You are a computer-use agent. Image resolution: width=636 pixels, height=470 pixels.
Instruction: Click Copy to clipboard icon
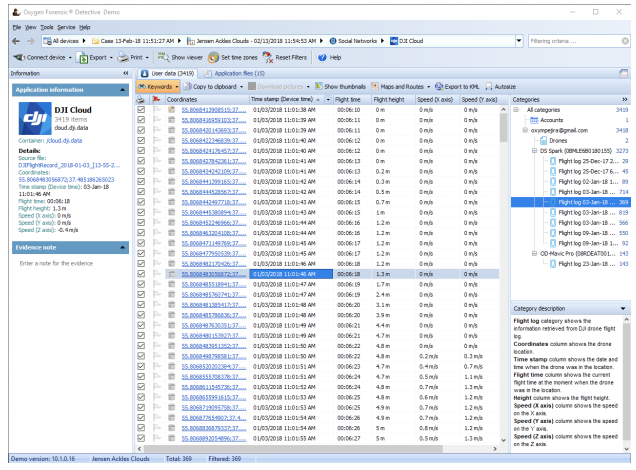tap(187, 87)
